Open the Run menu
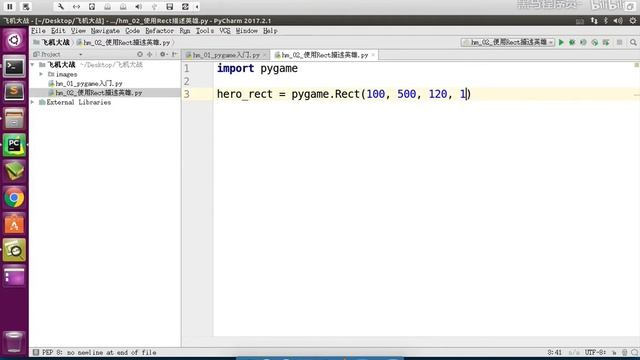 pyautogui.click(x=185, y=31)
